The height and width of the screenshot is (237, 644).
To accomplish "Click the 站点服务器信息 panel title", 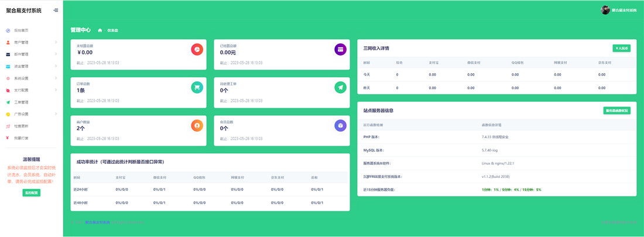I will click(x=379, y=111).
